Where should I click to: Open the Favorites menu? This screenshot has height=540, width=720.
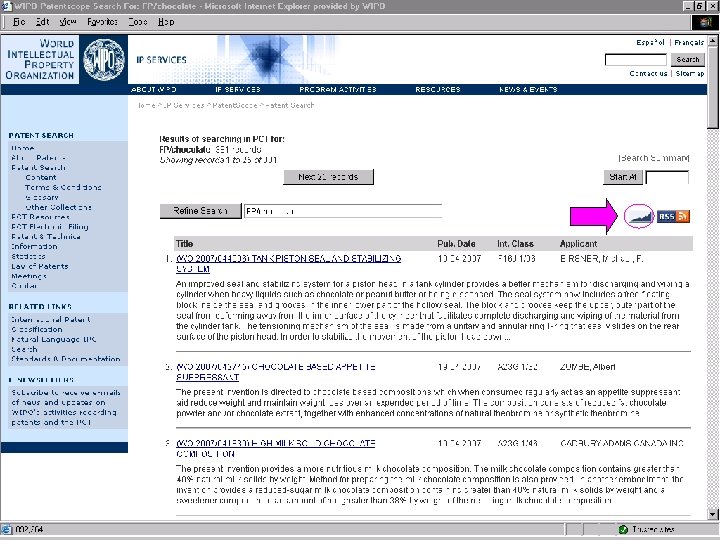(x=102, y=22)
